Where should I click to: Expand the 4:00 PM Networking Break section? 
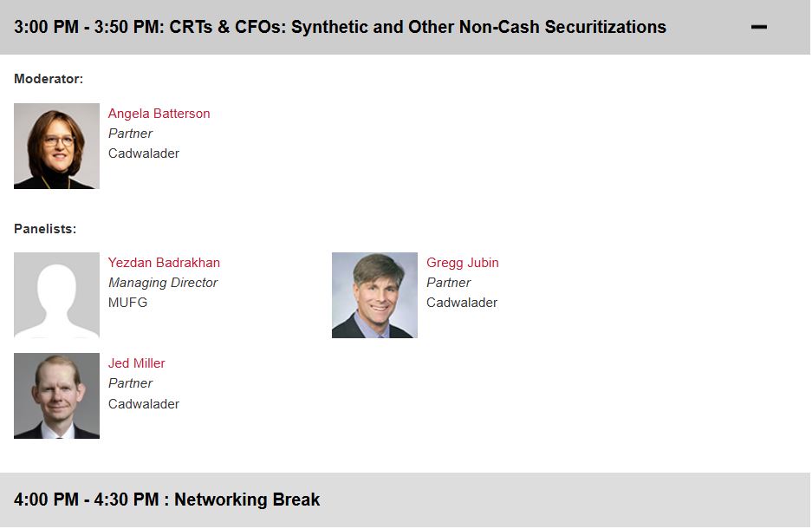click(167, 500)
